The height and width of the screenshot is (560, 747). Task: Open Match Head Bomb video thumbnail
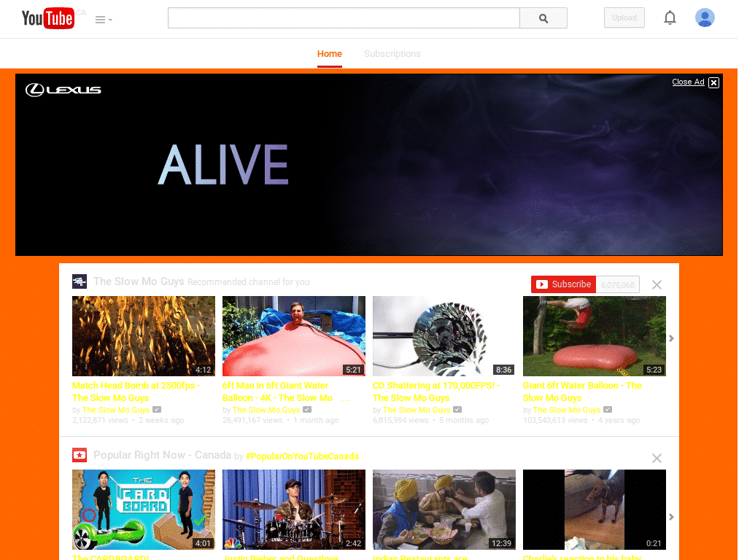pyautogui.click(x=144, y=336)
